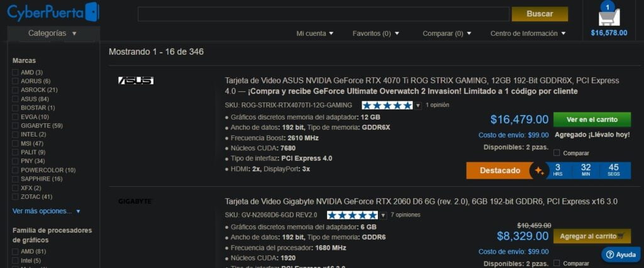This screenshot has width=644, height=268.
Task: Open the CyberPuerta home logo
Action: click(53, 12)
